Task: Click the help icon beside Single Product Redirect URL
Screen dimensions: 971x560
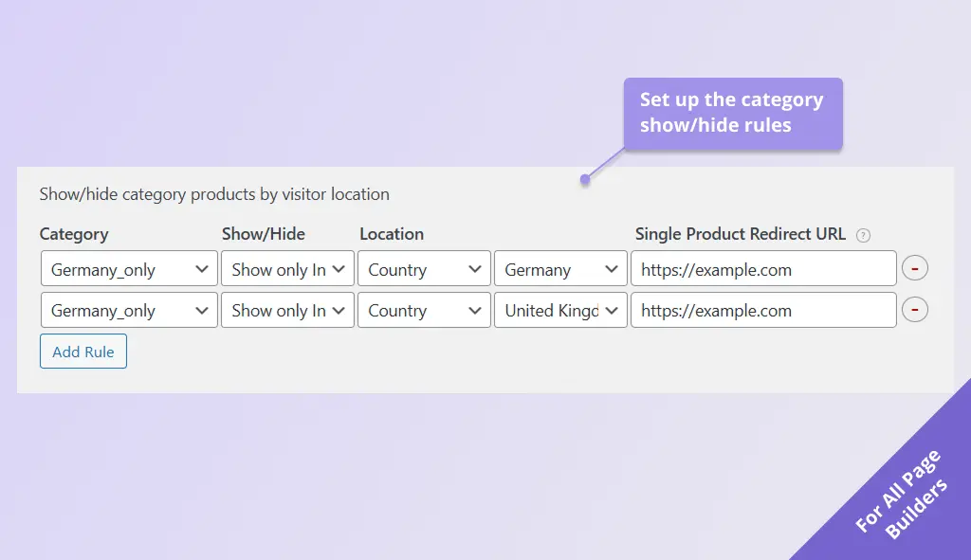Action: pyautogui.click(x=863, y=235)
